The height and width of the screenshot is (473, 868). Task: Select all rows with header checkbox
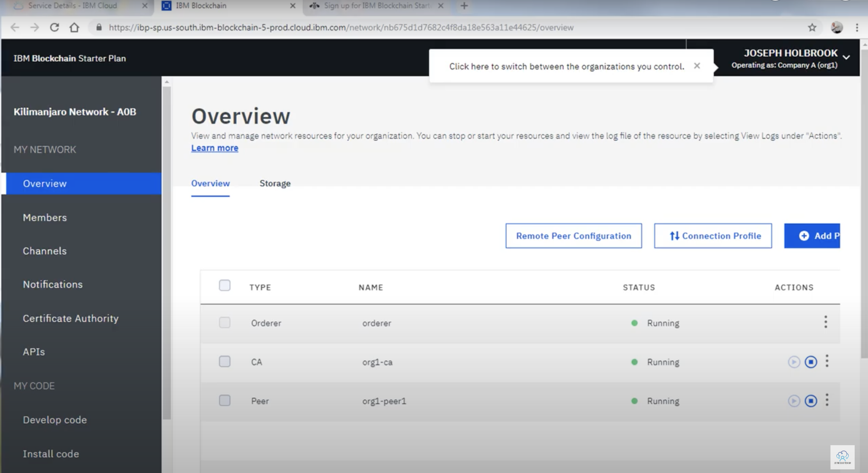pos(225,285)
